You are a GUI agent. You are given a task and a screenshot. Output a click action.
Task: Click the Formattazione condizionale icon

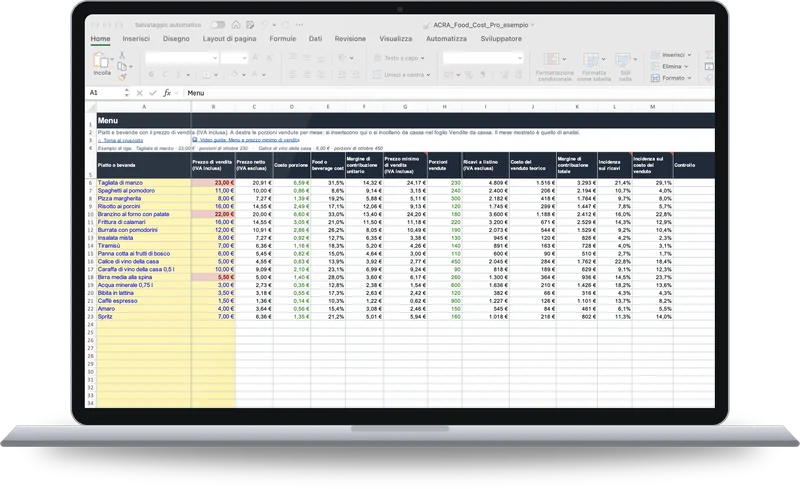point(551,59)
